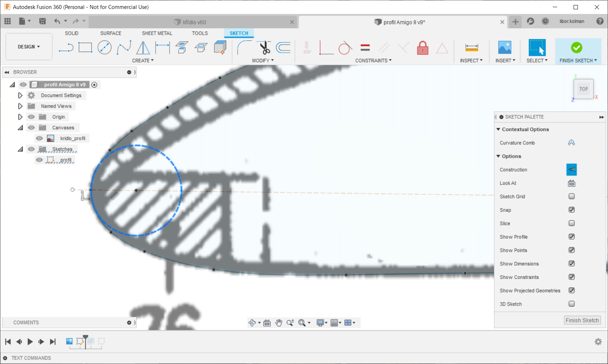Switch to the SHEET METAL tab

click(157, 33)
